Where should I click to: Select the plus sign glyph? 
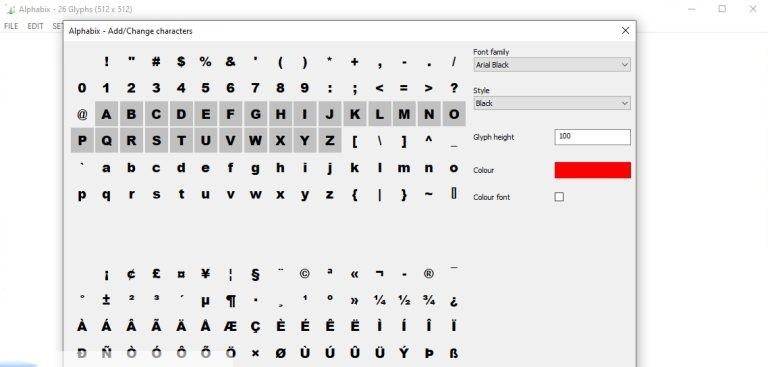pos(355,61)
